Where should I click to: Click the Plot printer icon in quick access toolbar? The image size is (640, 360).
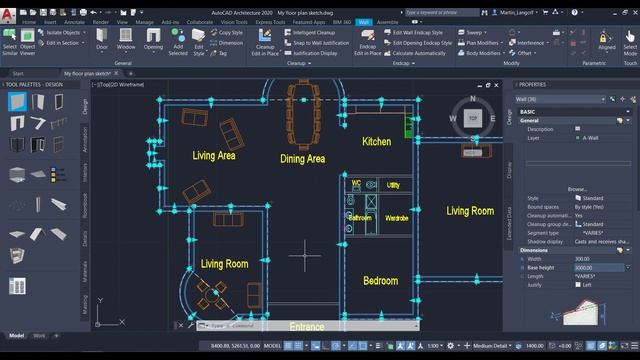pos(83,13)
